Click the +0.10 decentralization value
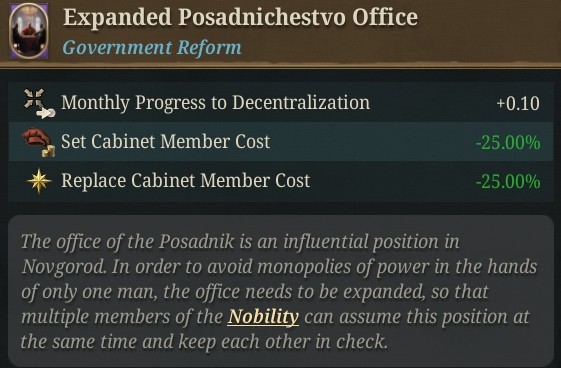The image size is (561, 368). [x=518, y=104]
